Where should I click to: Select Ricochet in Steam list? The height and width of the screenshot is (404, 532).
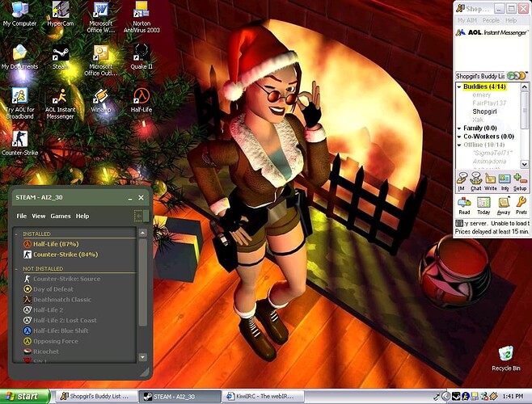point(74,351)
